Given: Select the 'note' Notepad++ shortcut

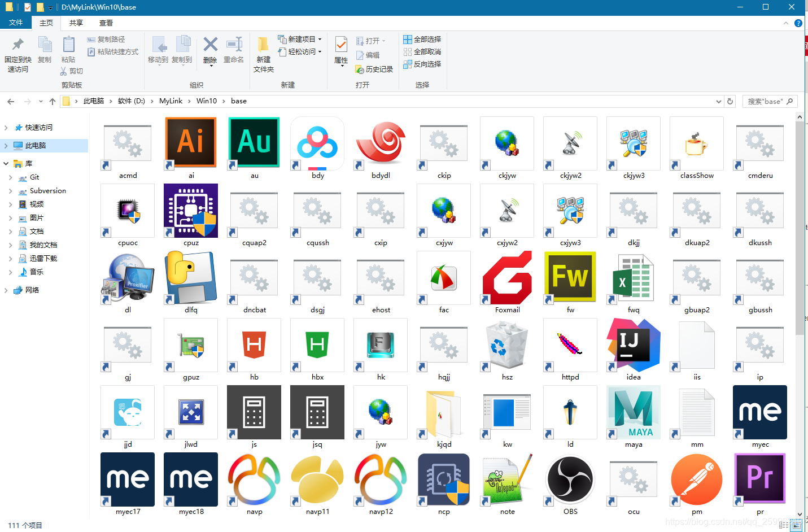Looking at the screenshot, I should pyautogui.click(x=507, y=479).
